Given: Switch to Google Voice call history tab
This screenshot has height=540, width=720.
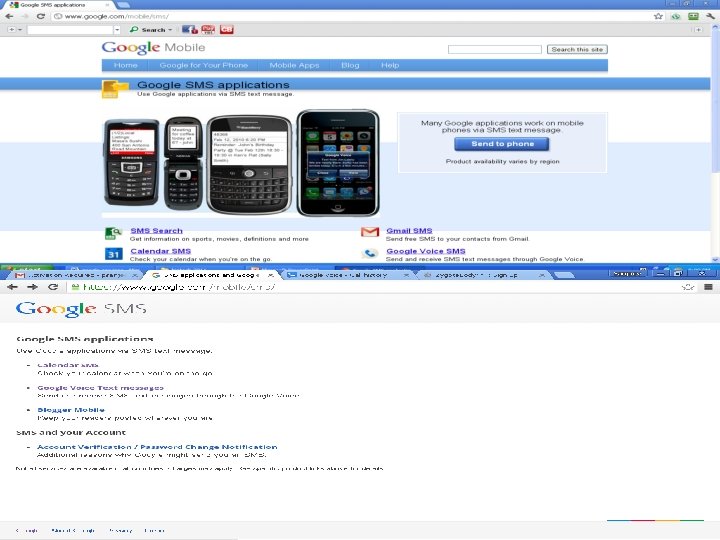Looking at the screenshot, I should tap(347, 275).
